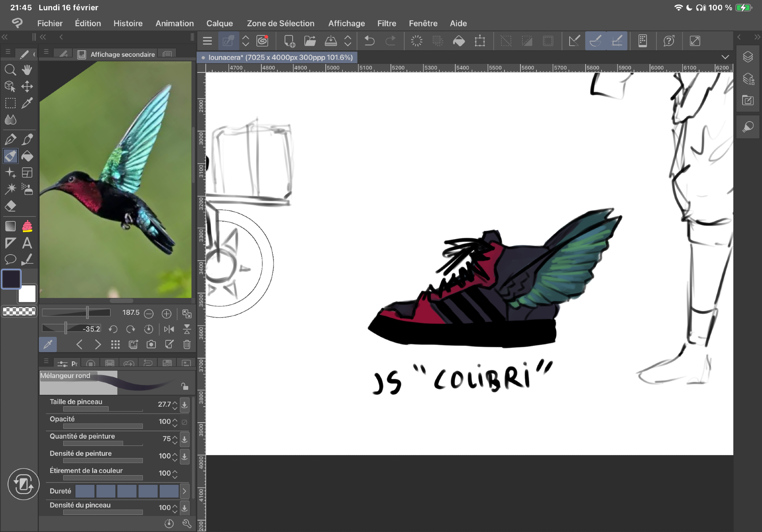Select the Text tool
Screen dimensions: 762x532
tap(27, 243)
